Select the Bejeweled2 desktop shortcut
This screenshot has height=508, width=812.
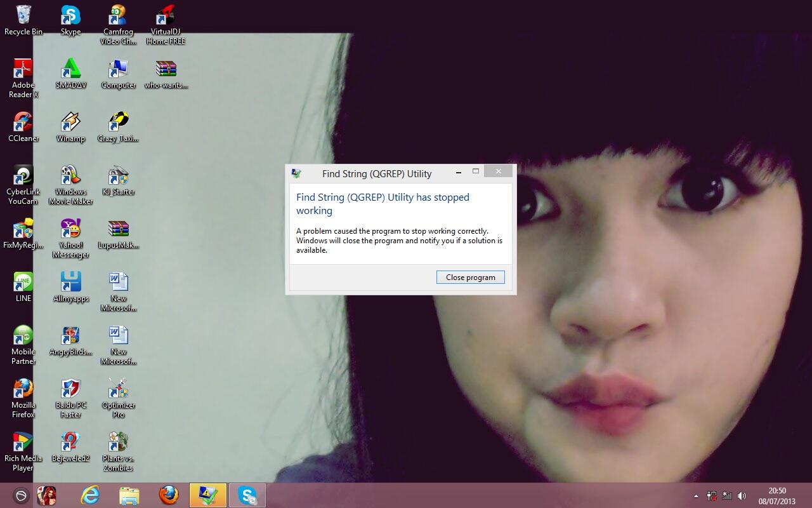(x=70, y=446)
